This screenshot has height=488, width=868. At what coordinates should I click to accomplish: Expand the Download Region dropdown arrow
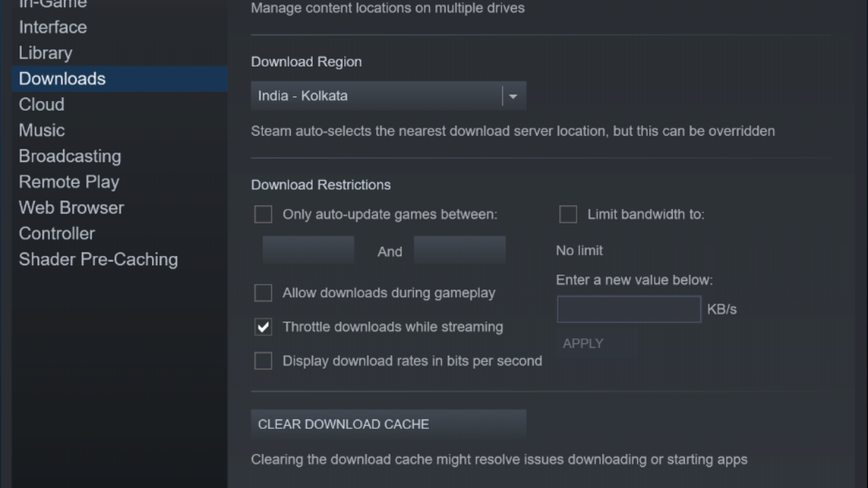[514, 96]
